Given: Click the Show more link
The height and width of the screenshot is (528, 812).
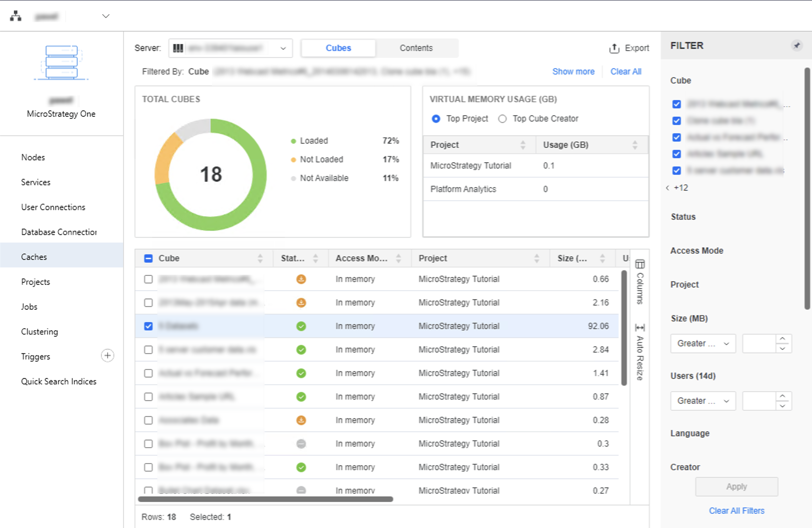Looking at the screenshot, I should click(x=573, y=71).
